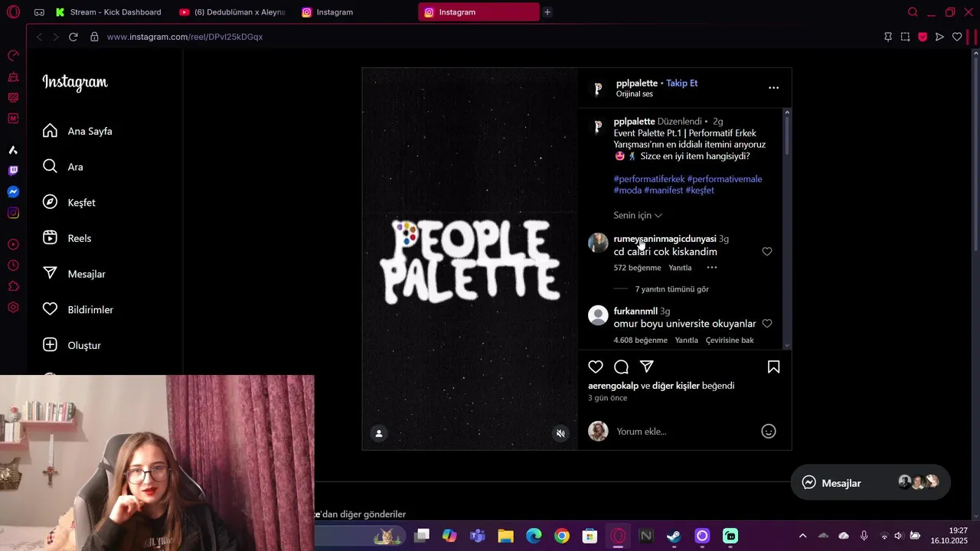Bookmark page with address bar heart
Screen dimensions: 980x551
coord(957,37)
